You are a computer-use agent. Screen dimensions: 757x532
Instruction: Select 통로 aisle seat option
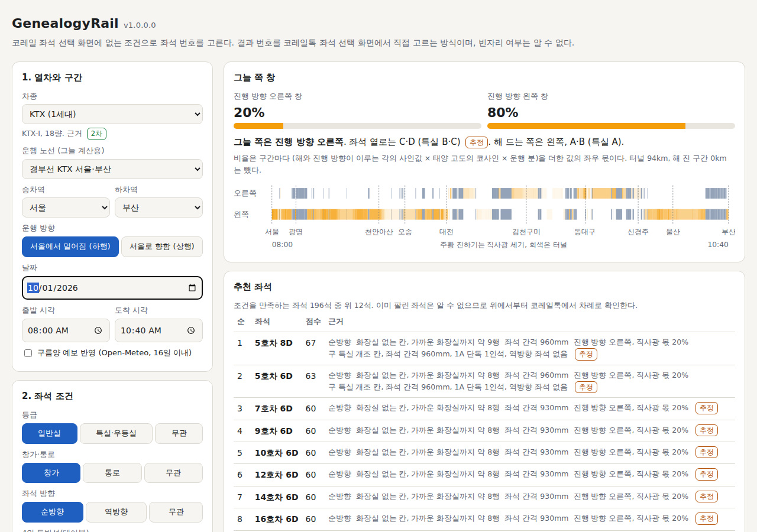pos(112,473)
